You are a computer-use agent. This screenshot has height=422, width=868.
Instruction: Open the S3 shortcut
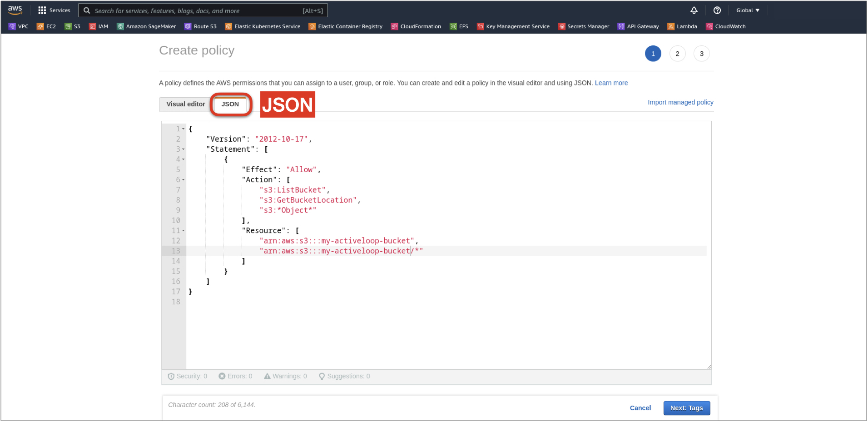click(x=73, y=26)
